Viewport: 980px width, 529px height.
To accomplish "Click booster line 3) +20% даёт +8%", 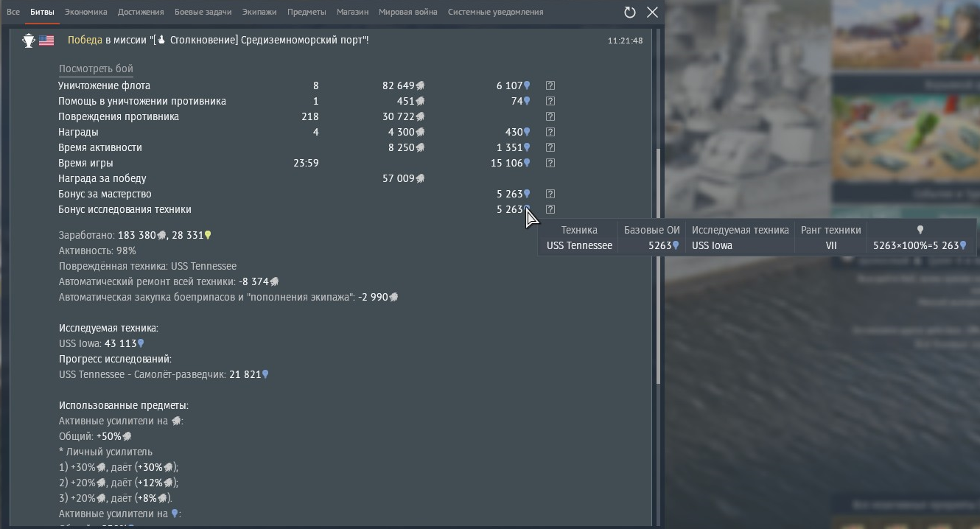I will click(116, 498).
